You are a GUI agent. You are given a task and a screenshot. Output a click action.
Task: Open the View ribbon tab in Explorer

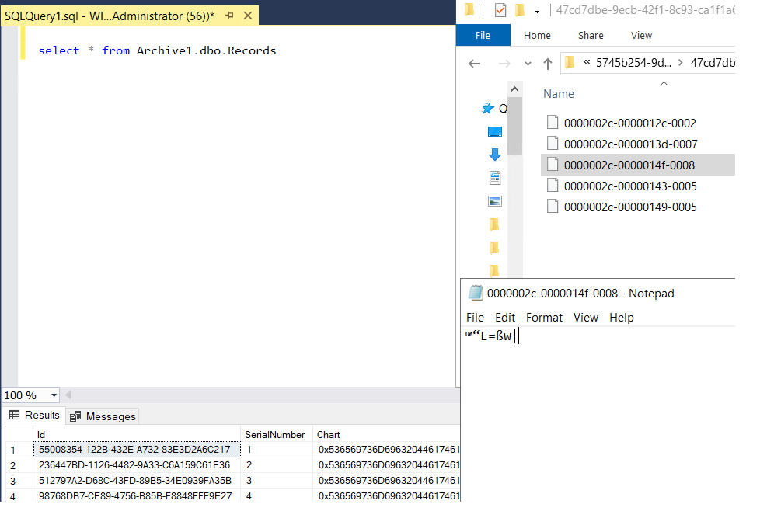pyautogui.click(x=641, y=35)
